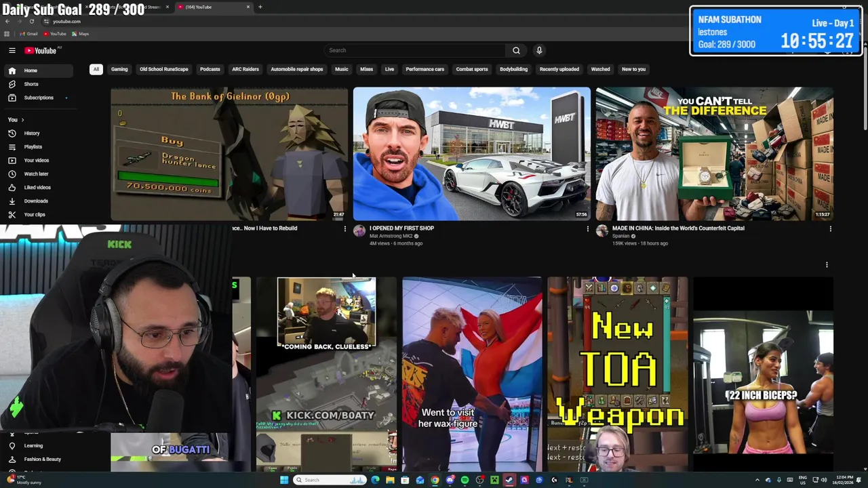Select Recently uploaded filter chip
This screenshot has width=868, height=488.
(x=559, y=69)
